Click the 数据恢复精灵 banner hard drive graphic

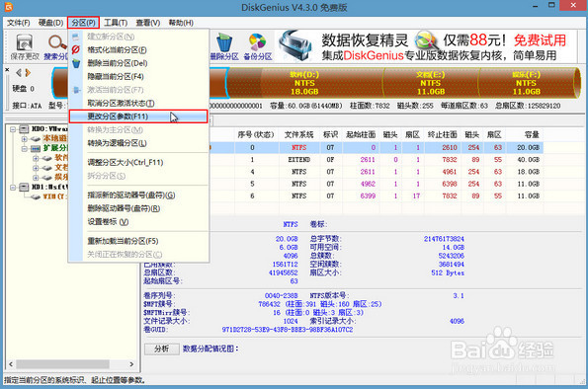click(x=296, y=45)
